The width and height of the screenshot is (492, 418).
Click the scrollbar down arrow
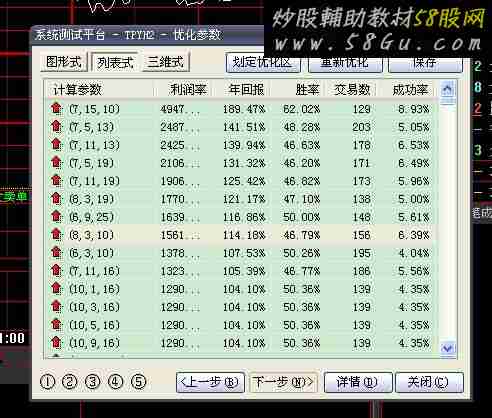click(448, 349)
